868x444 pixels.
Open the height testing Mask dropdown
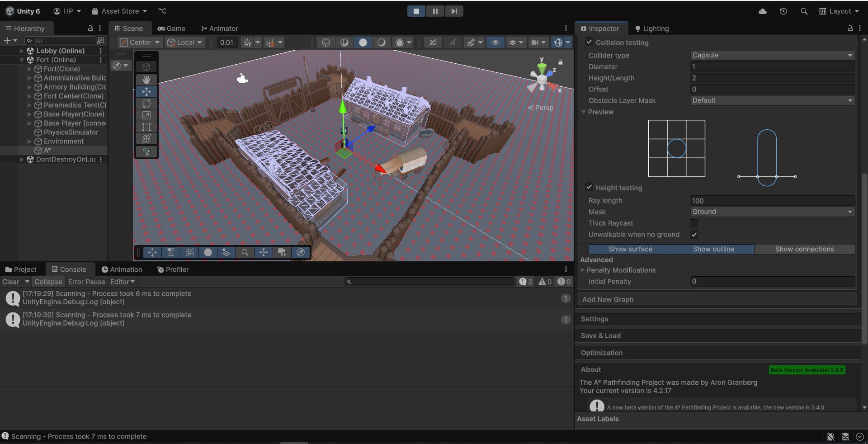click(x=772, y=212)
